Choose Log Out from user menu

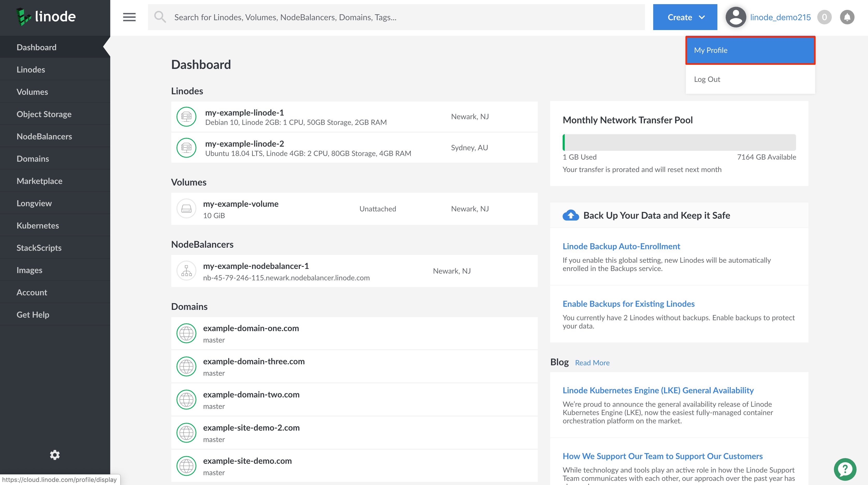707,79
